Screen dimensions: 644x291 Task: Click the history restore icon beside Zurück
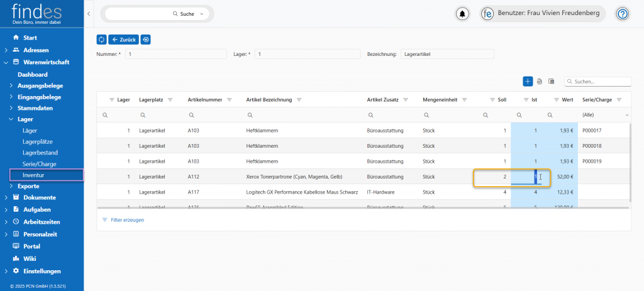pos(145,40)
